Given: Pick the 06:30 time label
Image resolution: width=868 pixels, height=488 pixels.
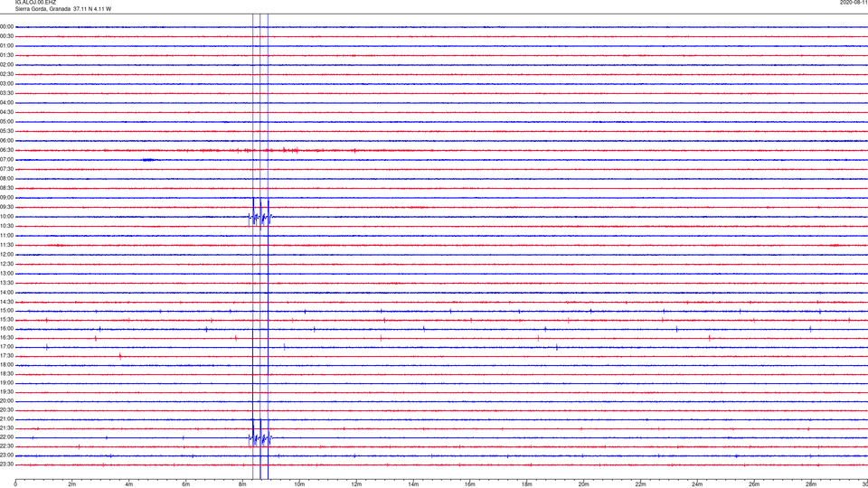Looking at the screenshot, I should (x=6, y=150).
